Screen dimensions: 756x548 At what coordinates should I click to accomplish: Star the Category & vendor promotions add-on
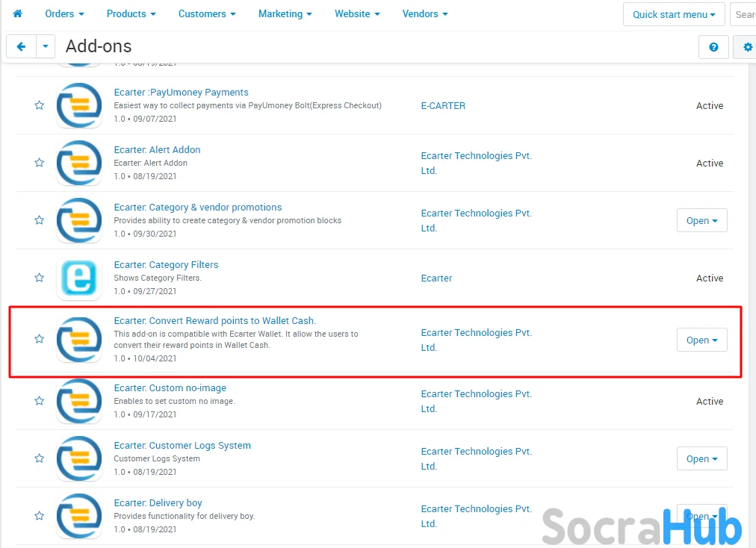pos(40,219)
